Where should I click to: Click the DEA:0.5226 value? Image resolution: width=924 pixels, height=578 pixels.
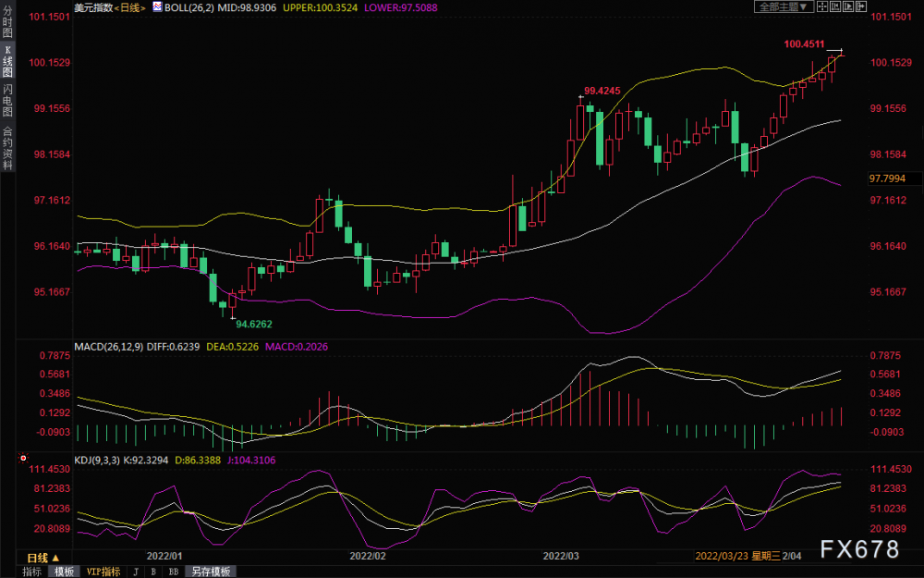tap(232, 347)
